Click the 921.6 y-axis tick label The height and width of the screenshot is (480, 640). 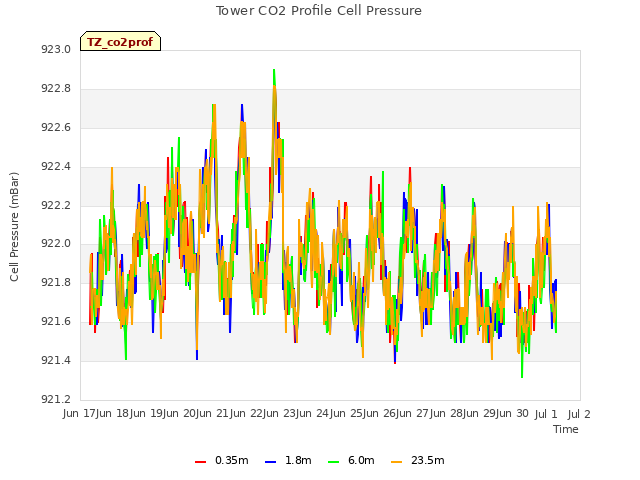[x=56, y=322]
